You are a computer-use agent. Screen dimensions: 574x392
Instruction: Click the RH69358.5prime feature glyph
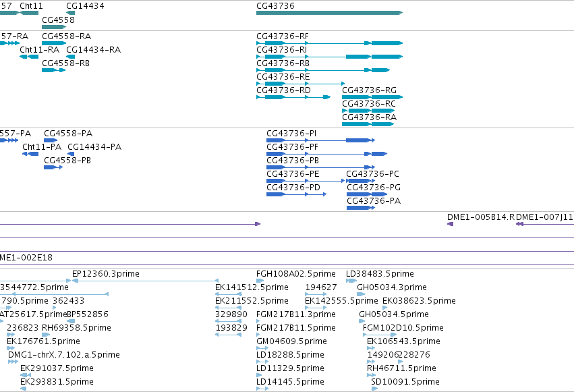(46, 335)
